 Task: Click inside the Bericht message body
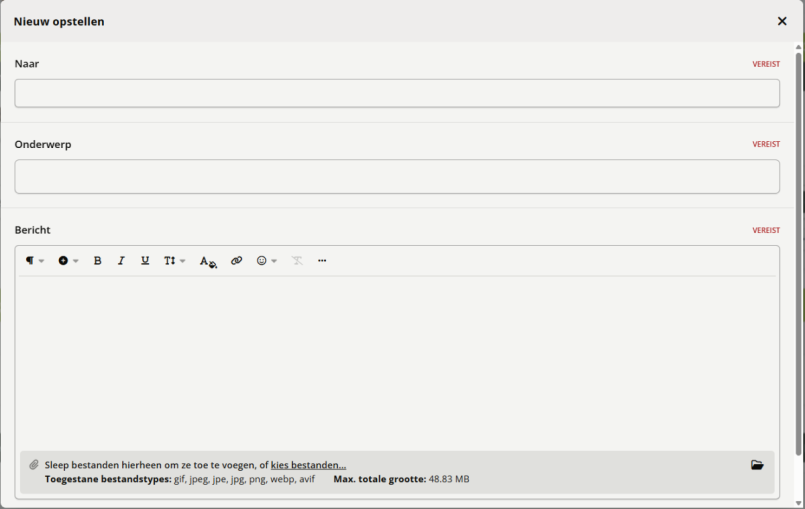[397, 360]
